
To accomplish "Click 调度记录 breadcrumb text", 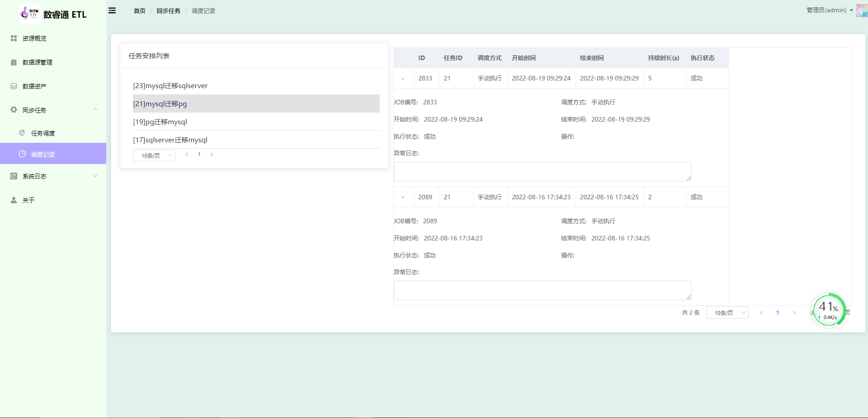I will (x=203, y=11).
